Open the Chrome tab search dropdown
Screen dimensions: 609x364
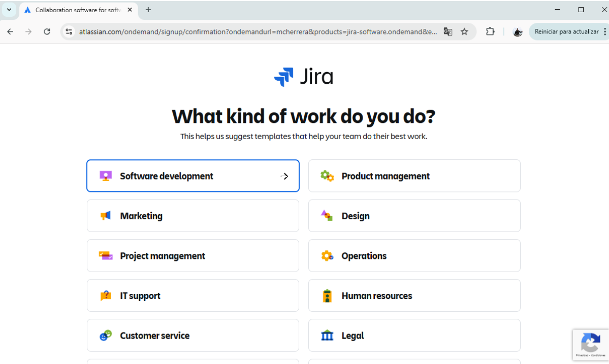(x=9, y=10)
